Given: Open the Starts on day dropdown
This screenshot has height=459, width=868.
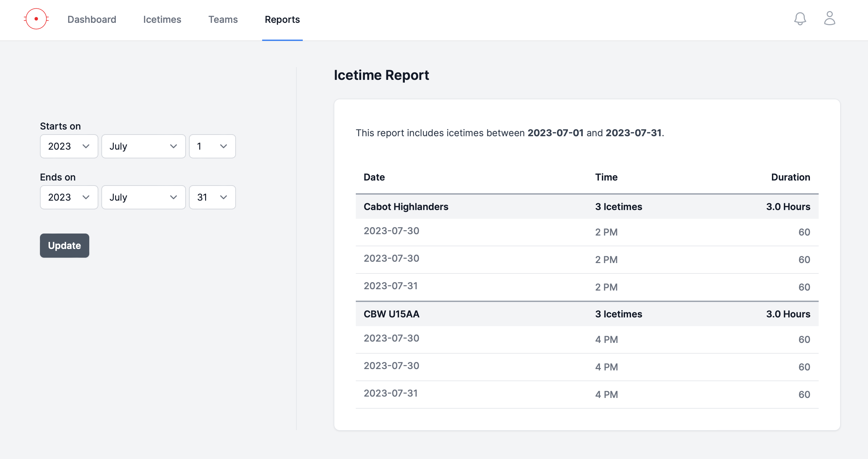Looking at the screenshot, I should (x=212, y=146).
